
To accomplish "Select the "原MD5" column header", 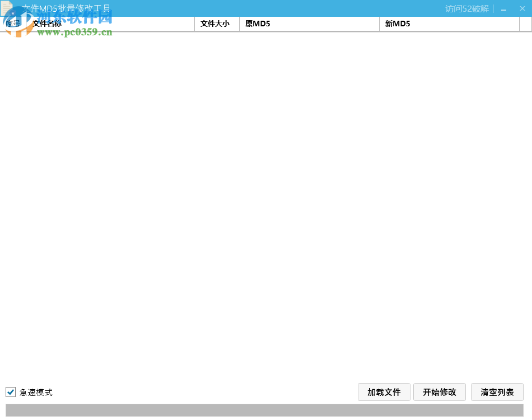I will pyautogui.click(x=258, y=24).
